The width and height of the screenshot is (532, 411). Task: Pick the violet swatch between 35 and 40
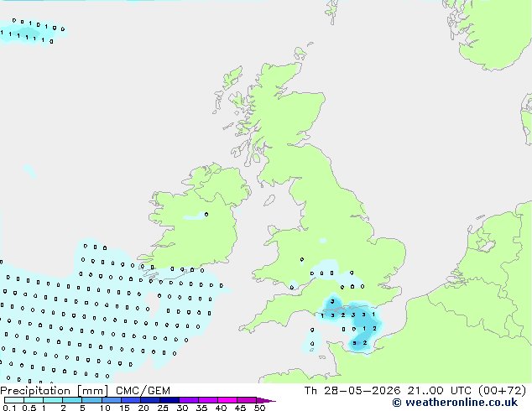pyautogui.click(x=208, y=400)
